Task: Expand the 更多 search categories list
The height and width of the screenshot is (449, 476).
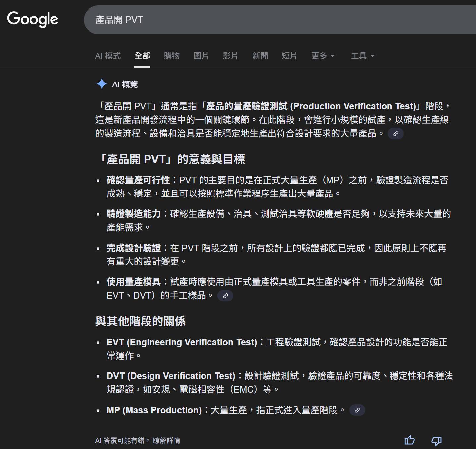Action: coord(323,56)
